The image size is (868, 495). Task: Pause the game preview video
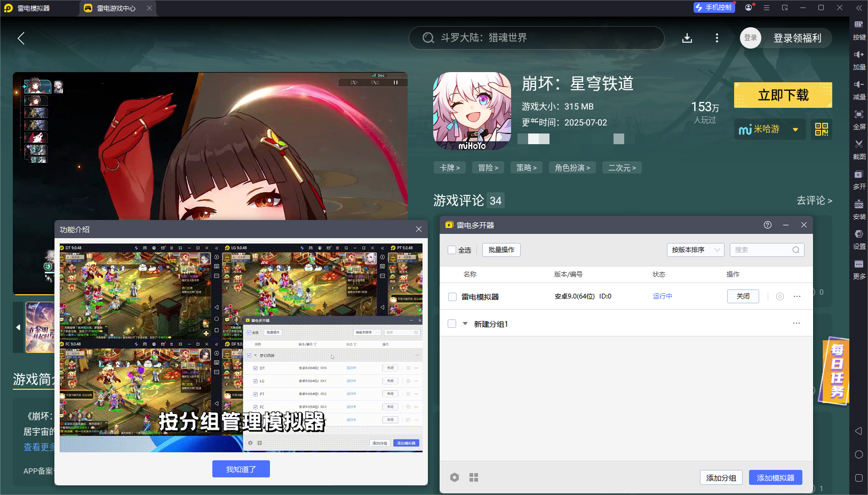[396, 83]
